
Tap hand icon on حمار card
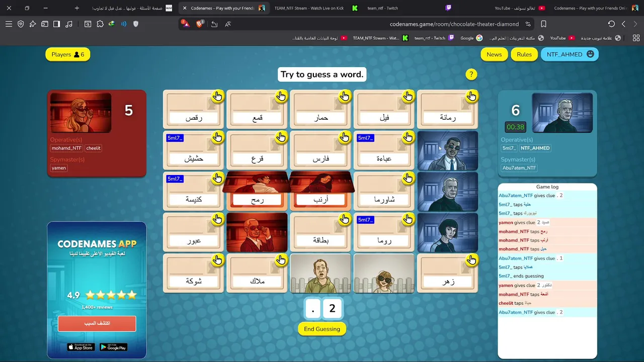(344, 96)
